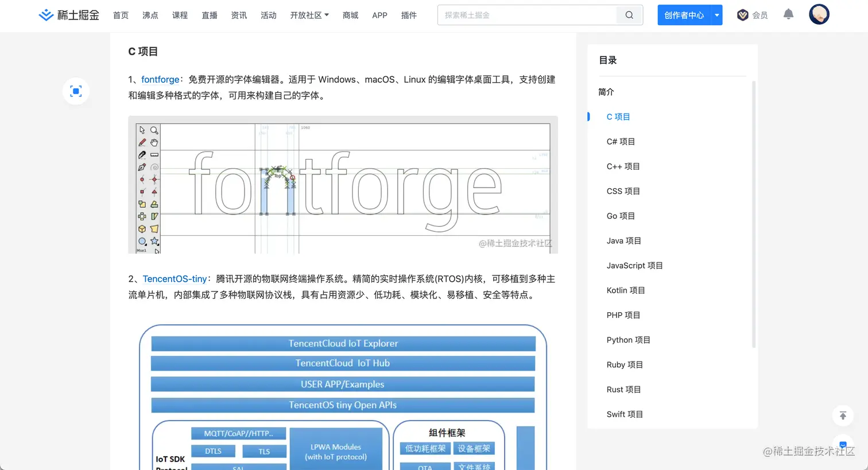Open the fontforge link
868x470 pixels.
[x=160, y=79]
